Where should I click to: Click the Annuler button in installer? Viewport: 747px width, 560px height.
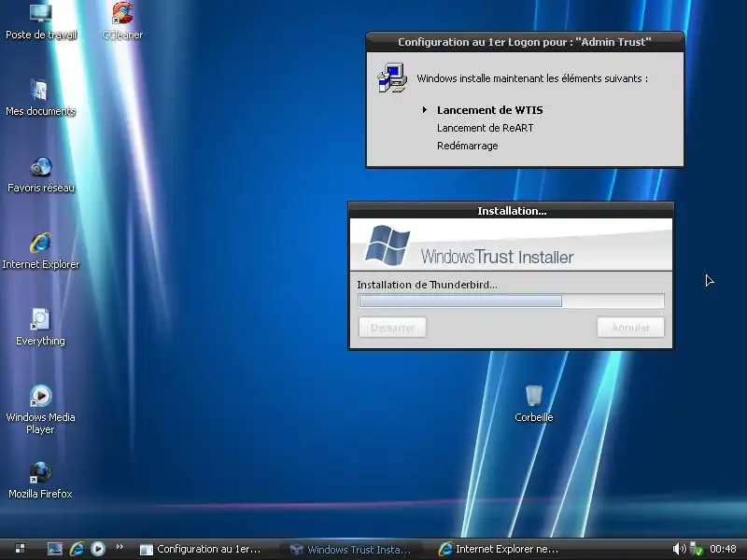(x=631, y=328)
